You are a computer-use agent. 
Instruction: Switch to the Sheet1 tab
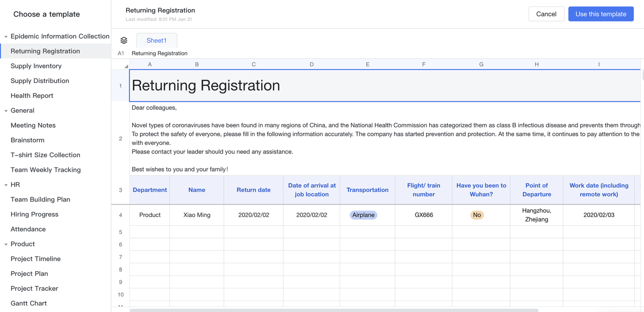pyautogui.click(x=156, y=40)
